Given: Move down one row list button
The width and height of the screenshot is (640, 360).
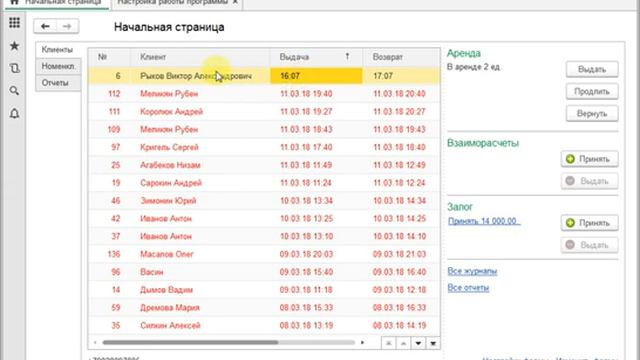Looking at the screenshot, I should click(x=418, y=343).
